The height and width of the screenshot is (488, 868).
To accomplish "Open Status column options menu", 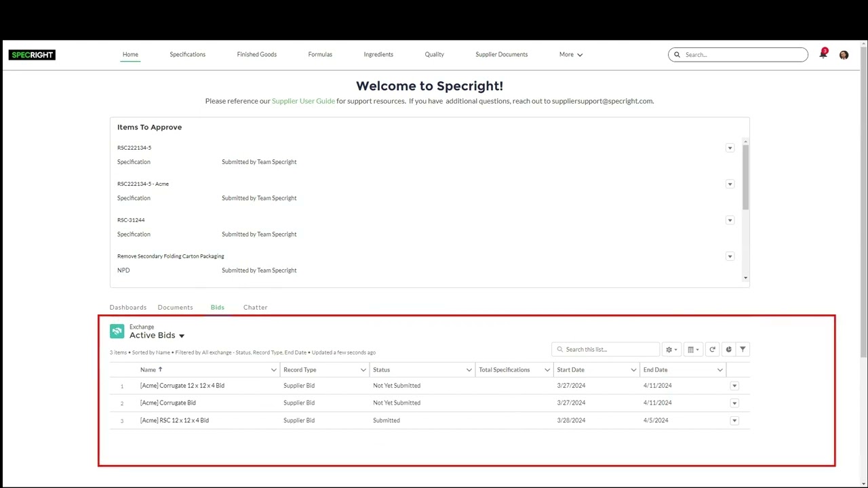I will pyautogui.click(x=469, y=370).
